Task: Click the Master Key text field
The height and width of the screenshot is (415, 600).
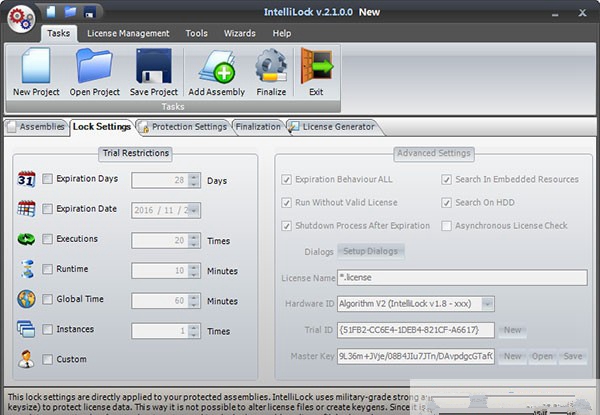Action: coord(416,356)
